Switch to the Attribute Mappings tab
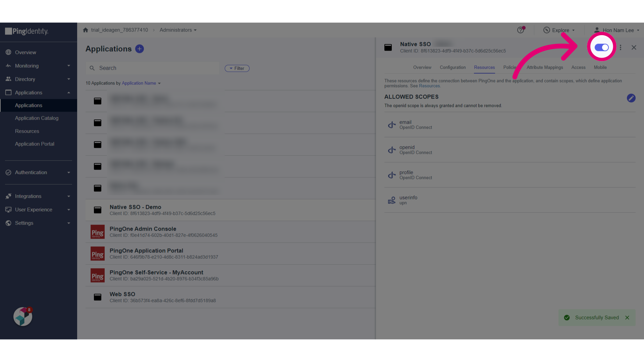This screenshot has height=362, width=644. (x=545, y=67)
